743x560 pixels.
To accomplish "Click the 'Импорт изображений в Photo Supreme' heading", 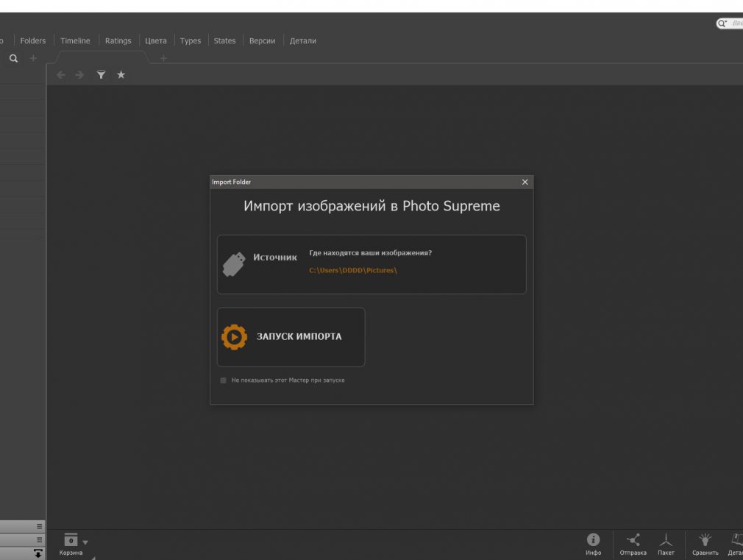I will pos(371,206).
